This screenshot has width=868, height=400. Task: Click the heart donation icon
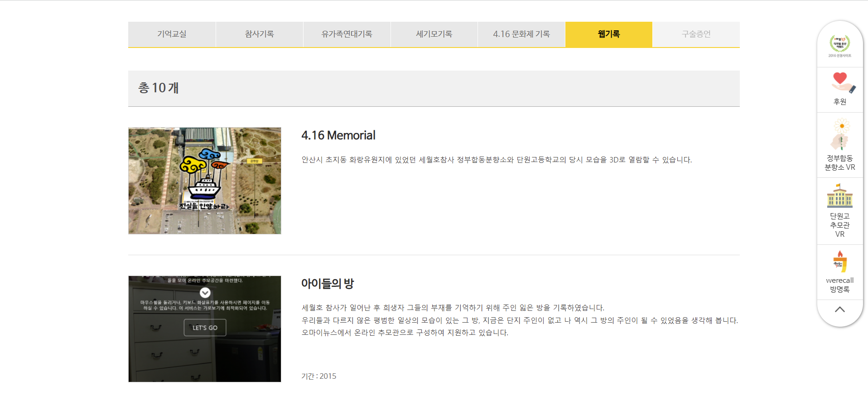pos(841,82)
